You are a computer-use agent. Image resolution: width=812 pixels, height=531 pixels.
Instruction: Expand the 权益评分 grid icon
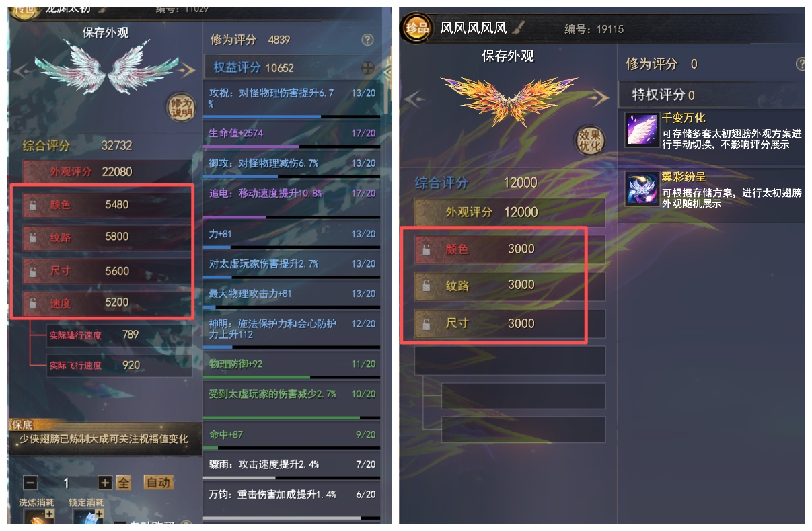click(367, 68)
